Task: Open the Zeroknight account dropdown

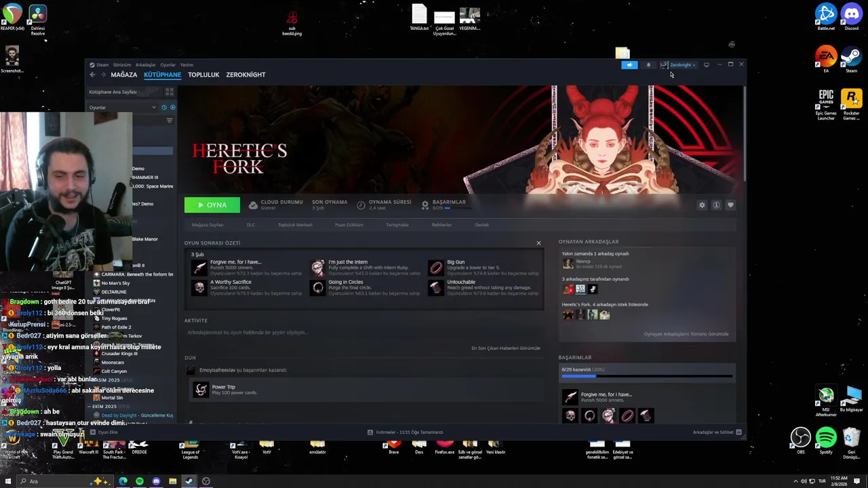Action: tap(682, 65)
